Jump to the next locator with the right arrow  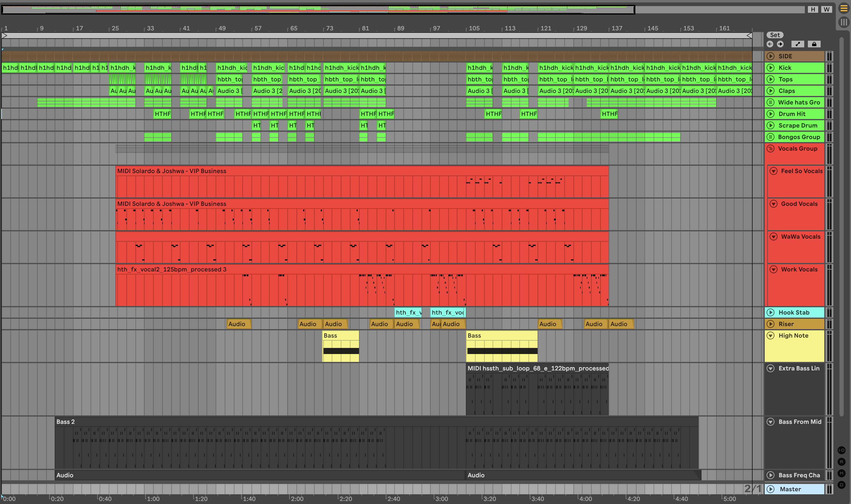point(780,44)
